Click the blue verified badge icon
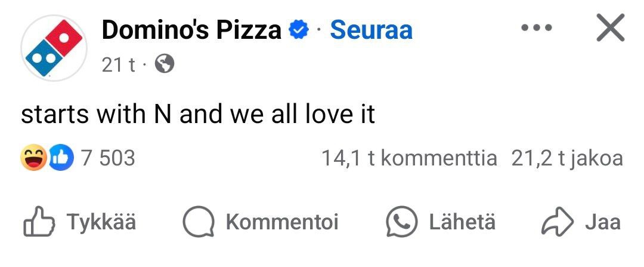644x267 pixels. pos(298,29)
